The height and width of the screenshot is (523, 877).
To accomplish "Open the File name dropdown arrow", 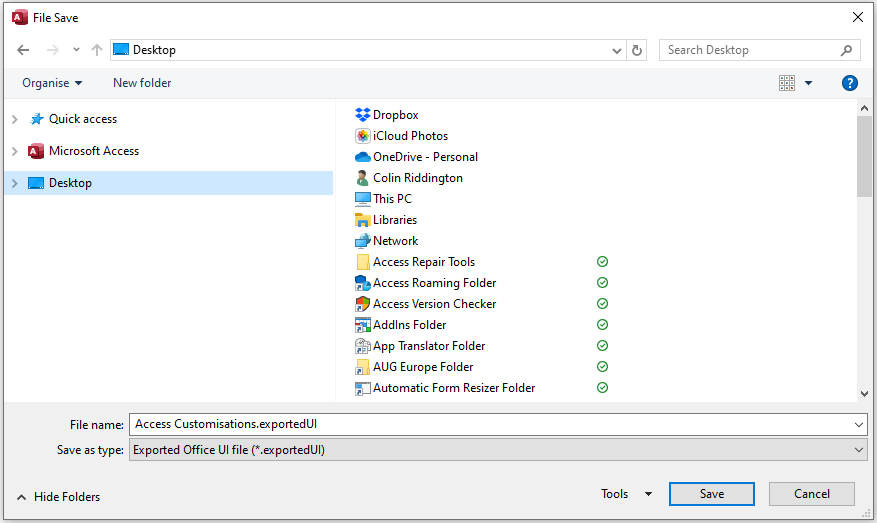I will [x=859, y=425].
